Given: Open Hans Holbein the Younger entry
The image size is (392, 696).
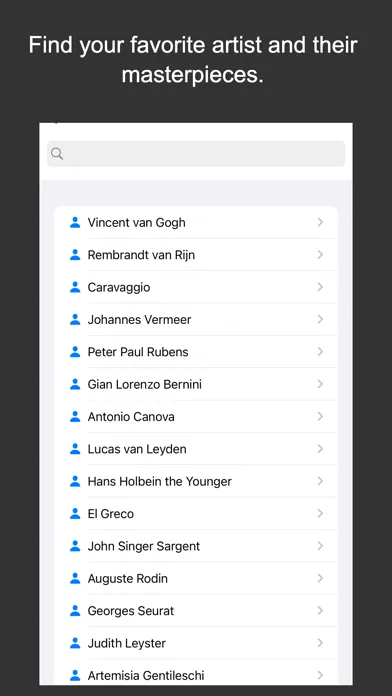Looking at the screenshot, I should point(196,481).
